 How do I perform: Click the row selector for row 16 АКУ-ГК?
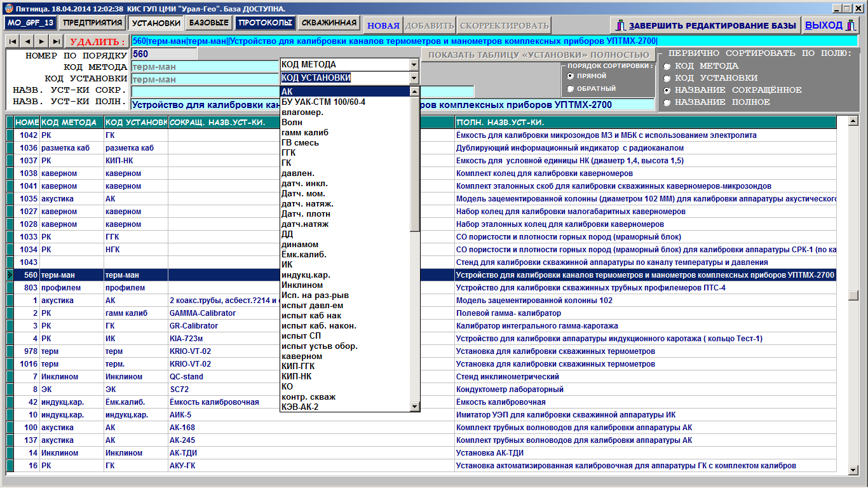(10, 466)
